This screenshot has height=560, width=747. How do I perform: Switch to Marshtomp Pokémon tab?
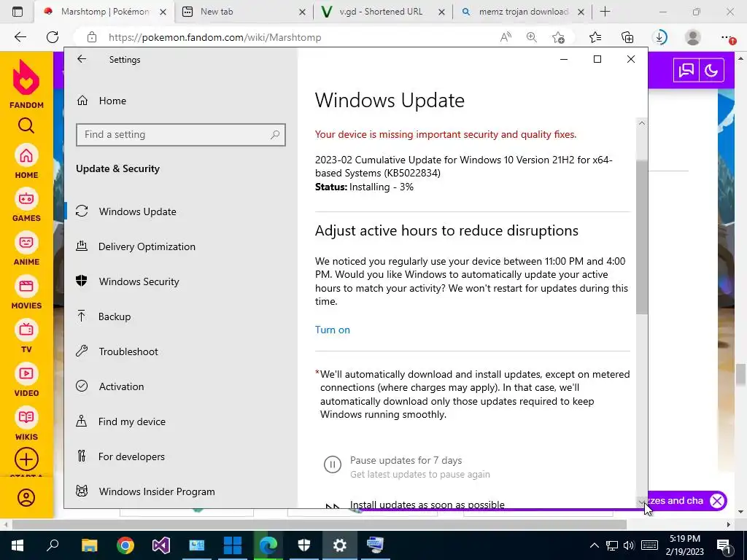104,12
